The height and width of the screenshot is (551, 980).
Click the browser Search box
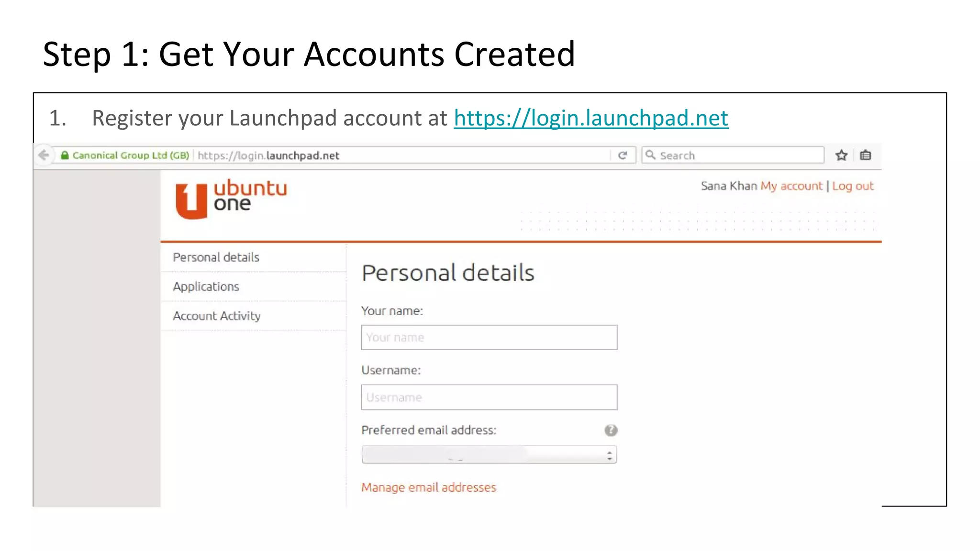[733, 155]
